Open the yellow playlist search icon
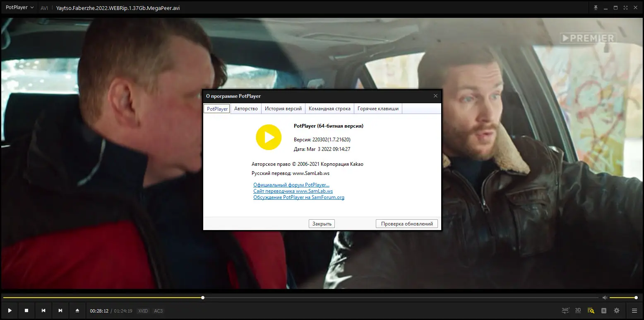This screenshot has width=644, height=320. (x=591, y=310)
